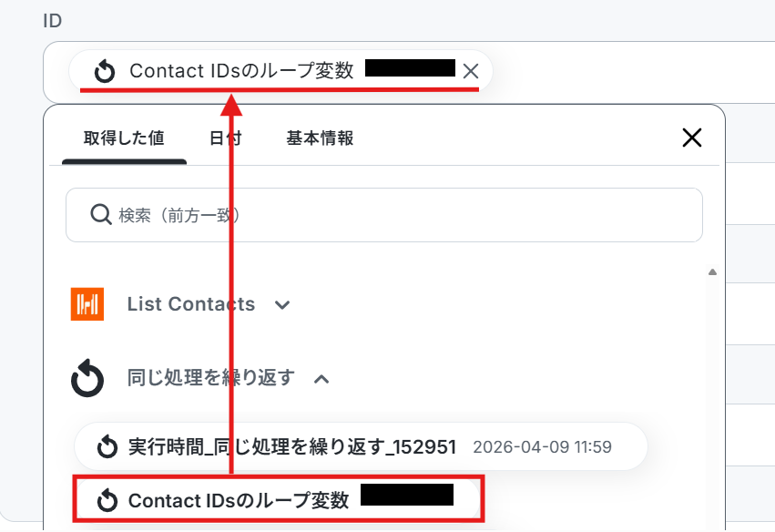Select Contact IDsのループ変数 from the list
Image resolution: width=775 pixels, height=532 pixels.
pyautogui.click(x=279, y=499)
